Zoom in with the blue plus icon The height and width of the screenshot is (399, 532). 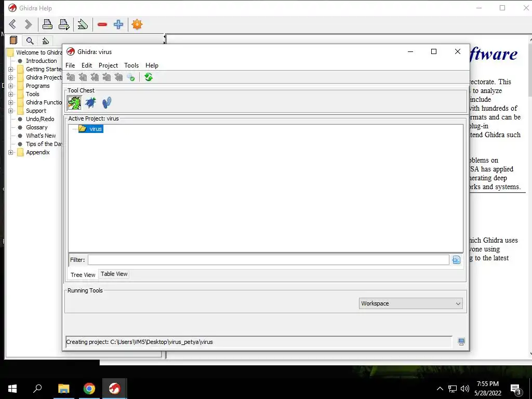[x=118, y=24]
